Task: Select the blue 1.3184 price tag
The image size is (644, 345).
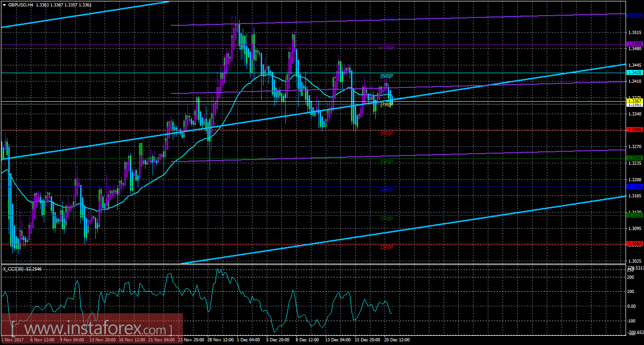Action: pyautogui.click(x=634, y=187)
